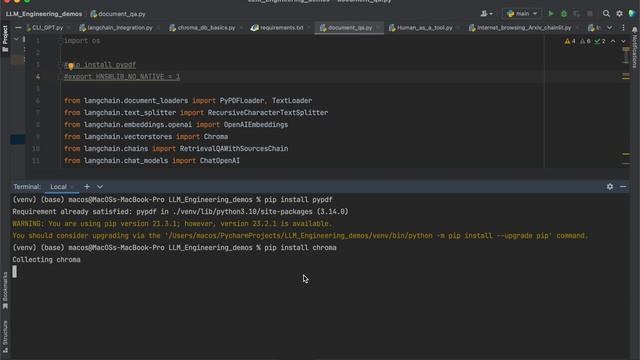Close the document_qa.py tab

(x=378, y=28)
